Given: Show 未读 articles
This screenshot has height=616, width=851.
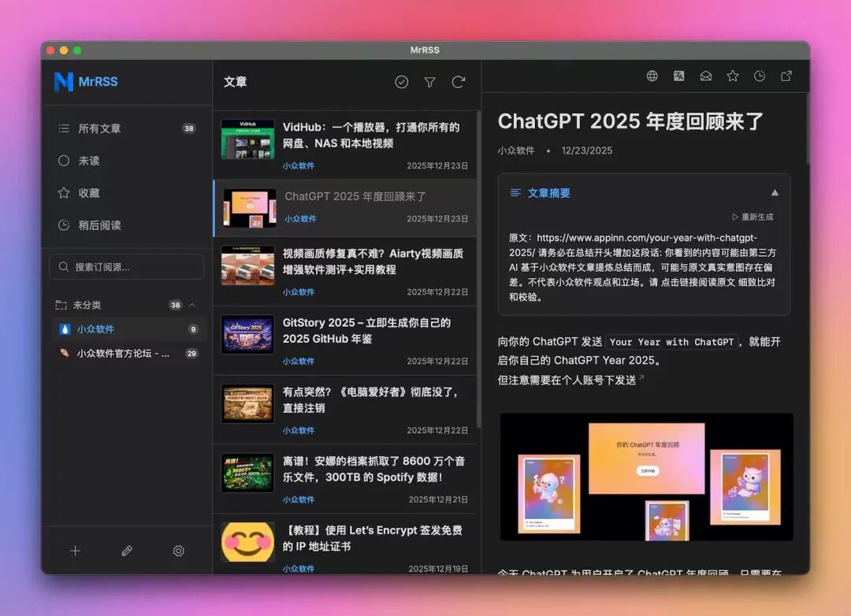Looking at the screenshot, I should click(x=127, y=161).
